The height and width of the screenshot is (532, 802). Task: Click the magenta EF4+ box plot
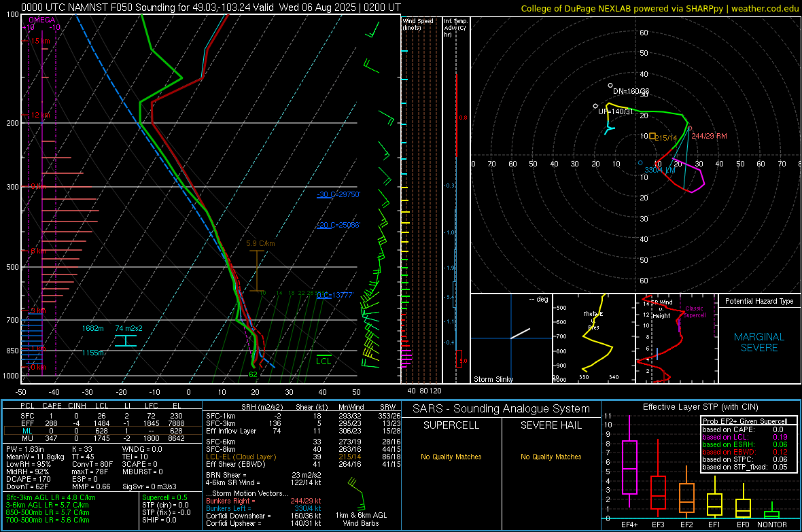pyautogui.click(x=629, y=467)
